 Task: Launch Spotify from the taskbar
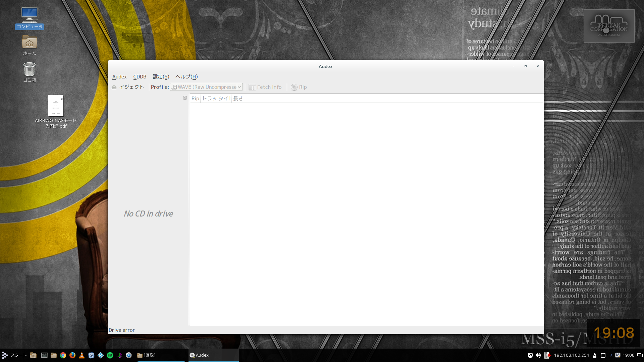[x=110, y=355]
